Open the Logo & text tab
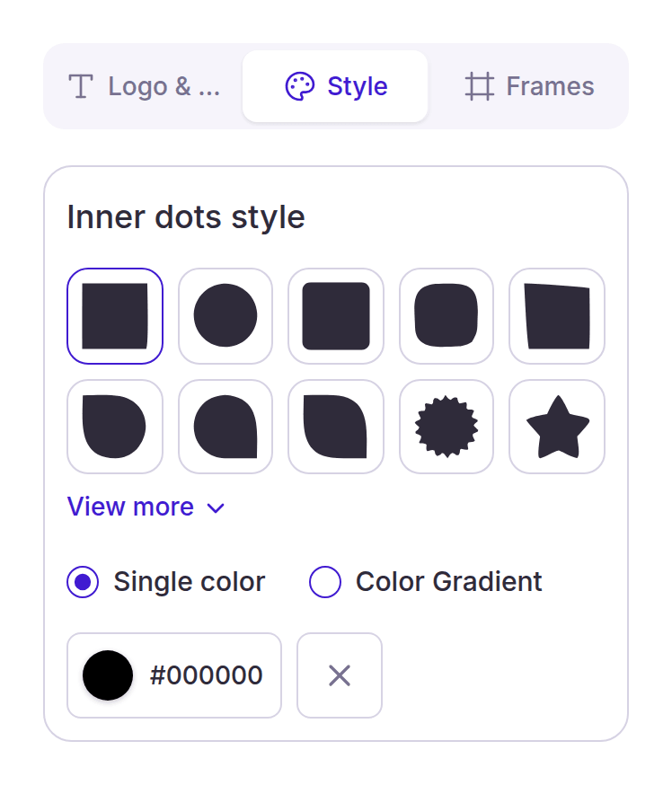This screenshot has width=672, height=785. pos(145,86)
